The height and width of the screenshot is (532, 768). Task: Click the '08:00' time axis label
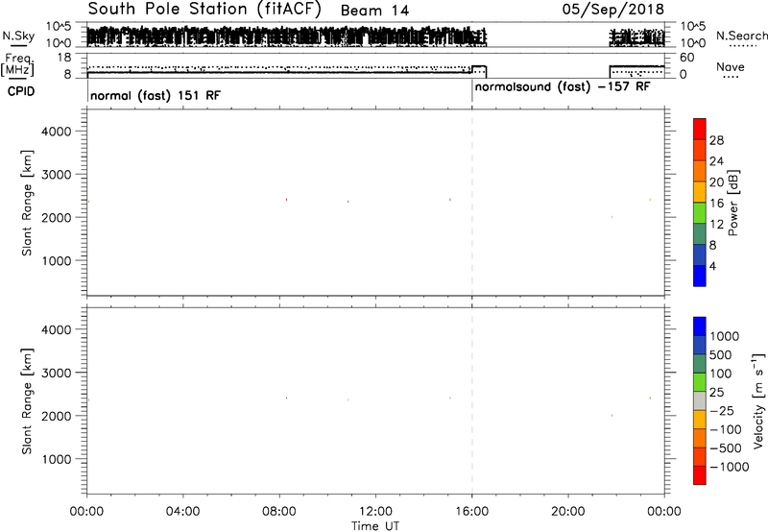click(279, 512)
